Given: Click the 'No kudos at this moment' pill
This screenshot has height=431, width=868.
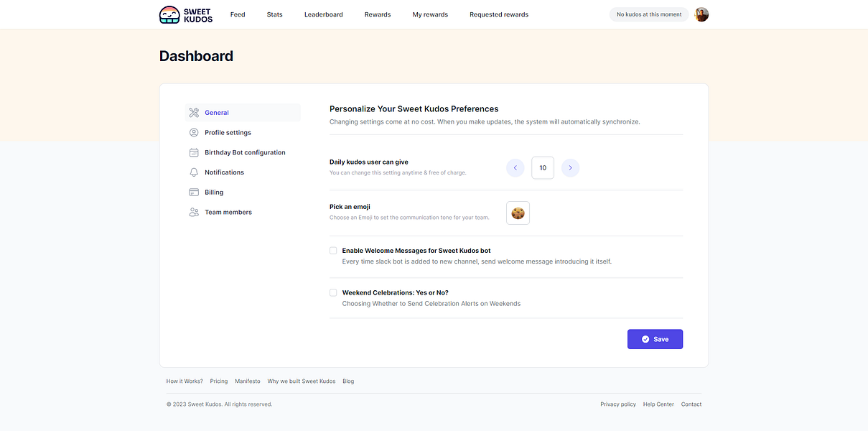Looking at the screenshot, I should 648,14.
